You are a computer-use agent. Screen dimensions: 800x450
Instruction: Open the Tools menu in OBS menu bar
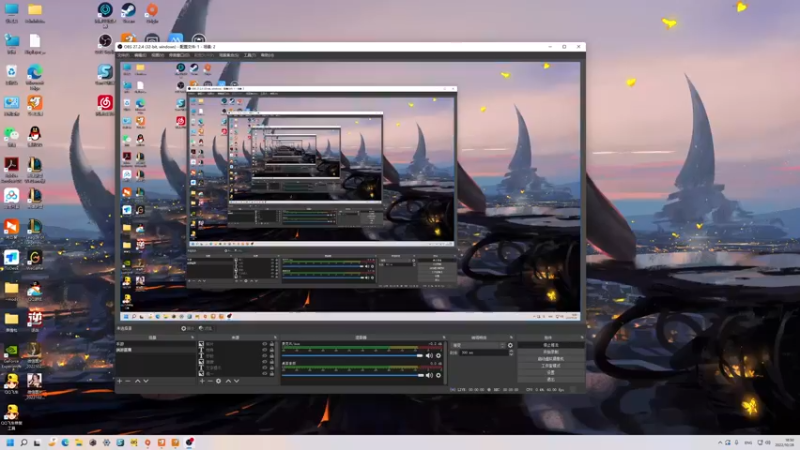249,55
